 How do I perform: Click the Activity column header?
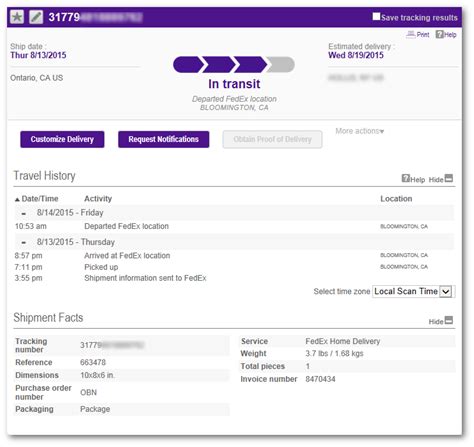[98, 199]
